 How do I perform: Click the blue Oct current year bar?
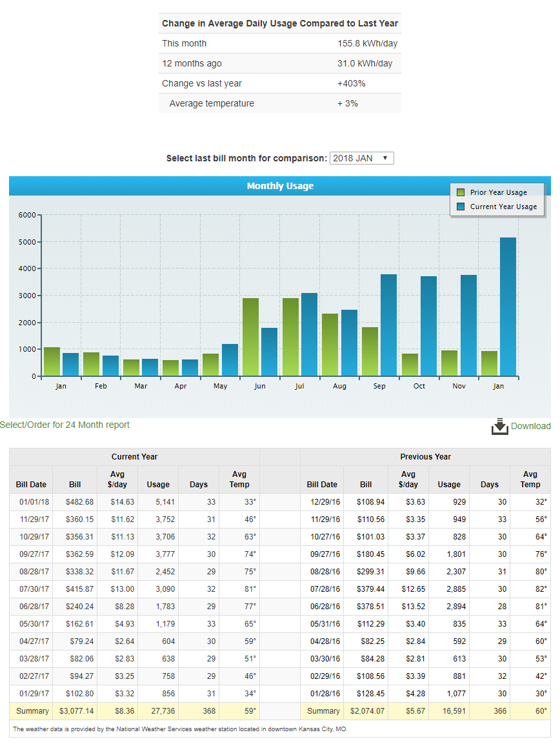pos(428,326)
